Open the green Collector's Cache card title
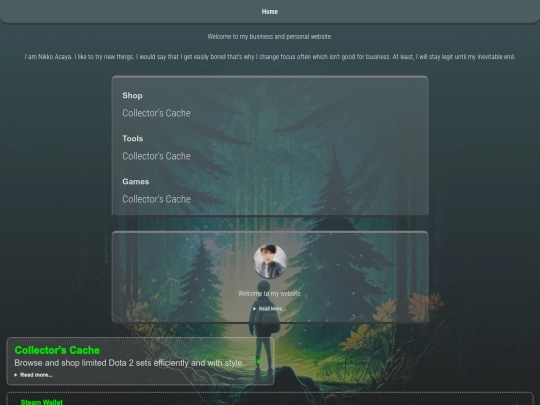Screen dimensions: 540x405 (57, 350)
